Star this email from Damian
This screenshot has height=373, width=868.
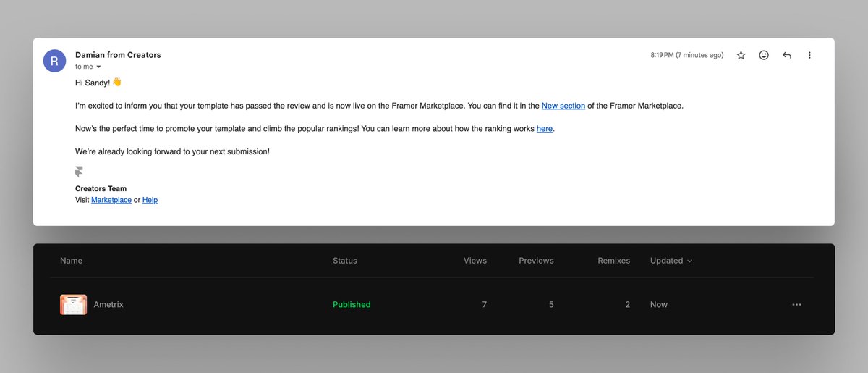[741, 55]
